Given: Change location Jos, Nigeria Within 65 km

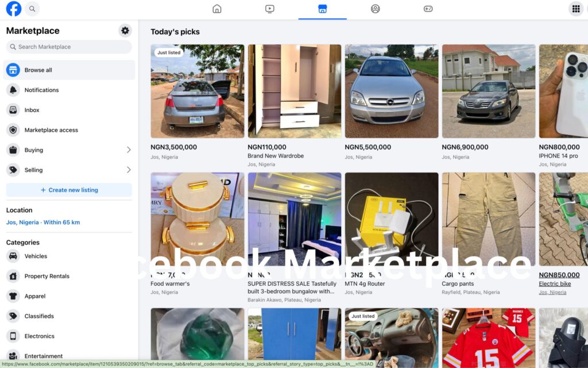Looking at the screenshot, I should (x=43, y=223).
